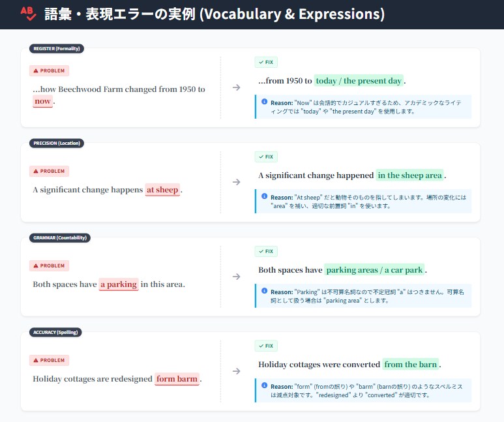Click info icon beside the 'Parking' reason
Screen dimensions: 504x422
pyautogui.click(x=265, y=291)
